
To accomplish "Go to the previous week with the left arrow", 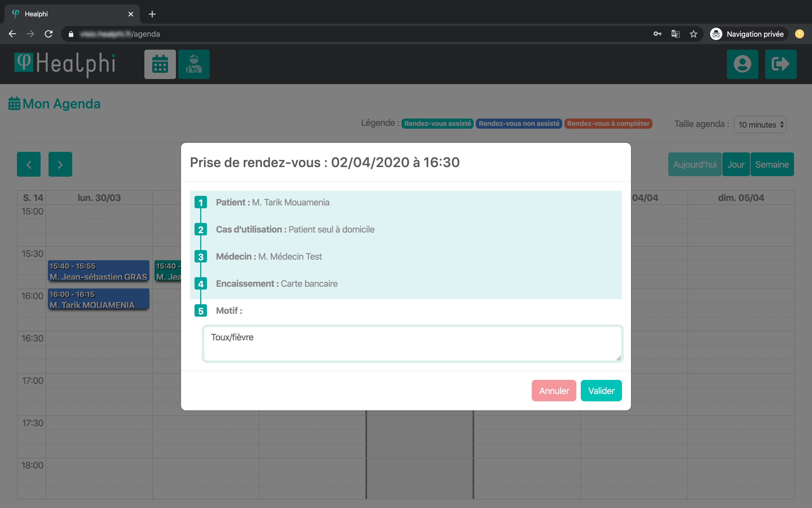I will pos(29,164).
